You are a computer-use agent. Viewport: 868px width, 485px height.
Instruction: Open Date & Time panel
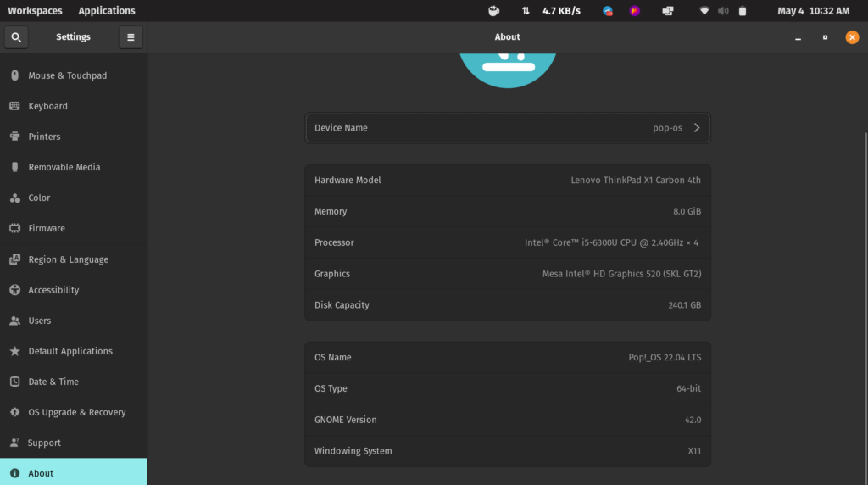click(x=74, y=382)
